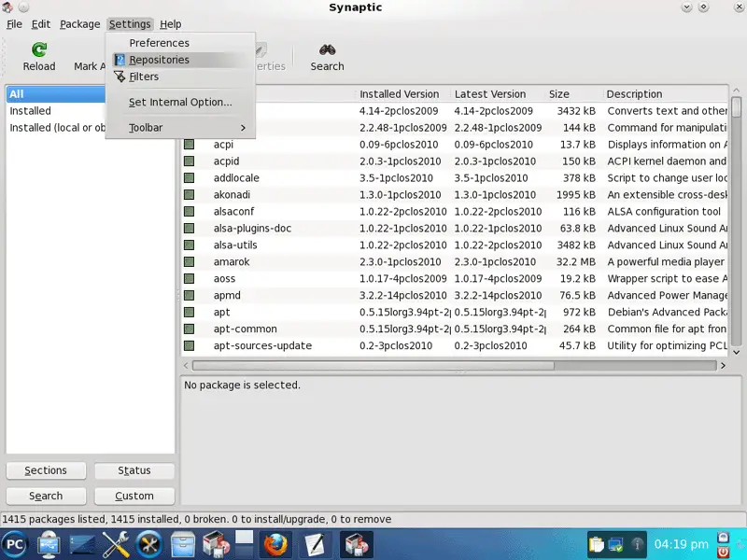Click the installed status box for acpid
The height and width of the screenshot is (560, 747).
pyautogui.click(x=190, y=161)
